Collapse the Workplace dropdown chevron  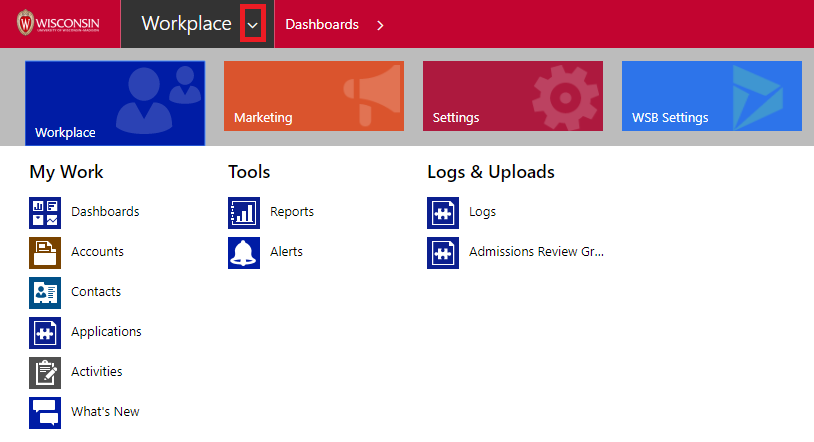click(x=254, y=25)
